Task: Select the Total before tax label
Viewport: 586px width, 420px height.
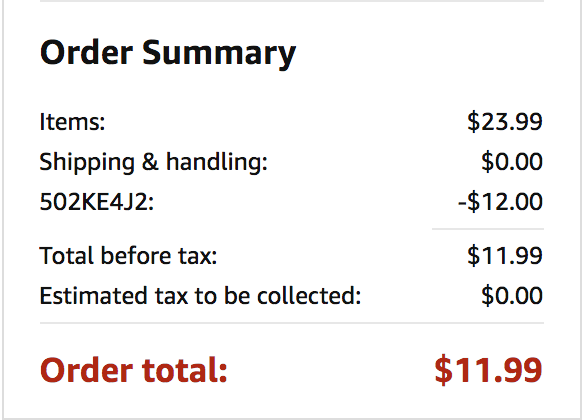Action: click(x=128, y=256)
